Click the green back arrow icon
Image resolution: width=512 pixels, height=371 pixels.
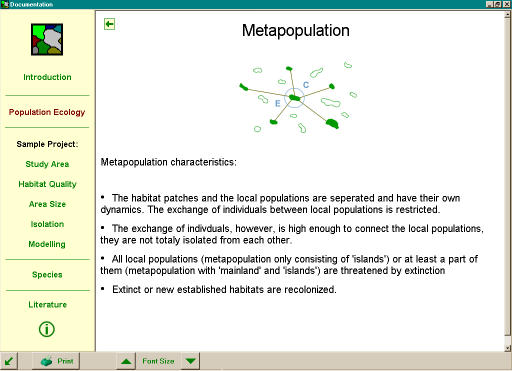(109, 24)
